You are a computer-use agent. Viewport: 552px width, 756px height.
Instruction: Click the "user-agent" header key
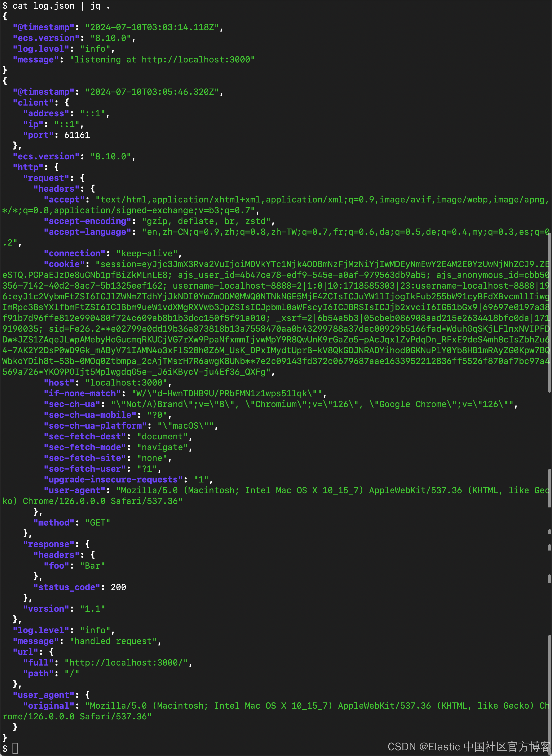coord(74,490)
